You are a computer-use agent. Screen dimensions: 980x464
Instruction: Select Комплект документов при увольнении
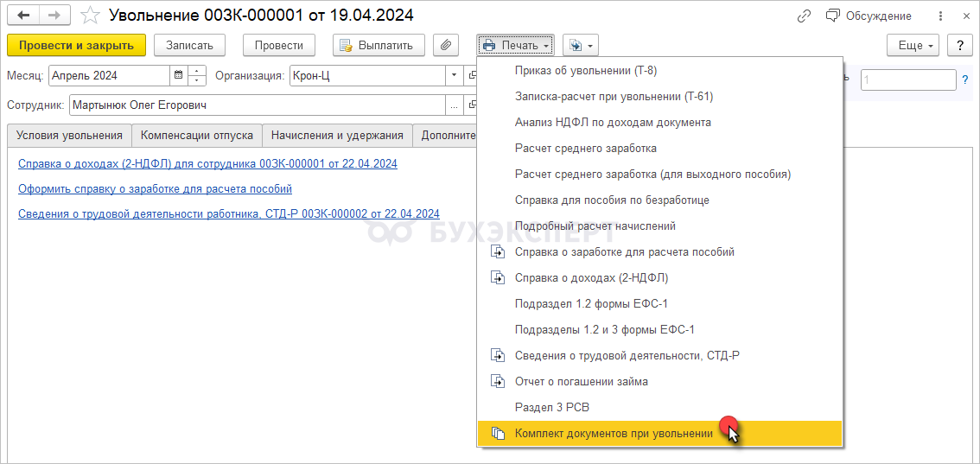[x=660, y=434]
